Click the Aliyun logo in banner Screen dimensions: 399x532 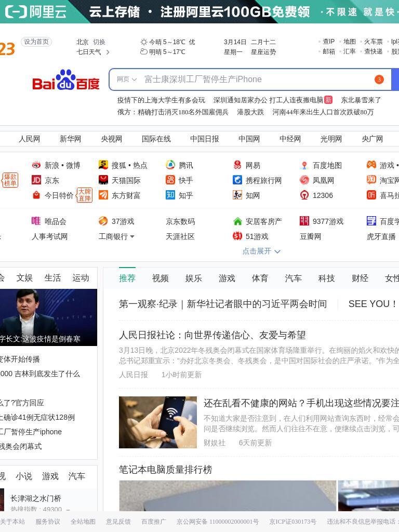point(36,11)
